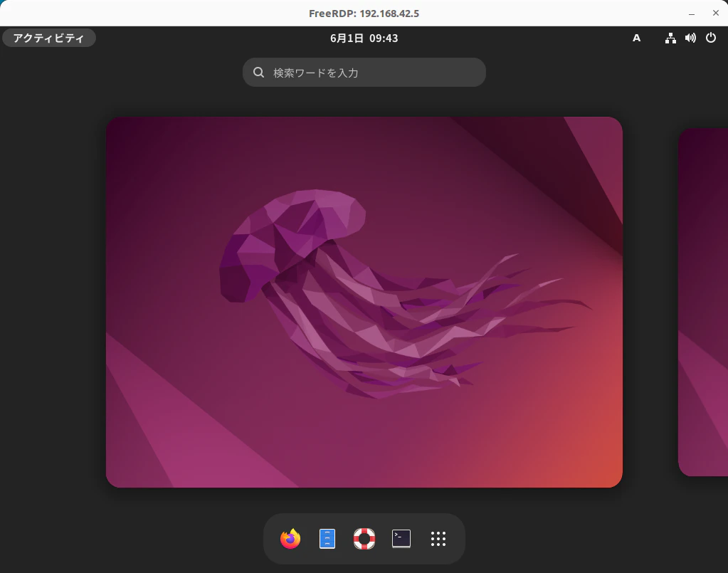Open the Files manager icon in dash
This screenshot has width=728, height=573.
(327, 539)
